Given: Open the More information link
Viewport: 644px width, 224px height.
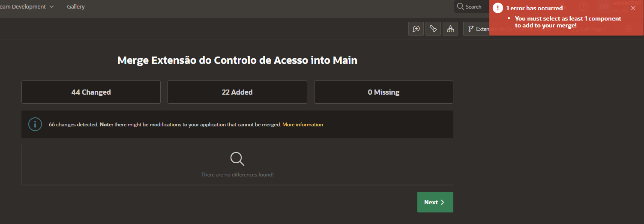Looking at the screenshot, I should click(x=303, y=125).
